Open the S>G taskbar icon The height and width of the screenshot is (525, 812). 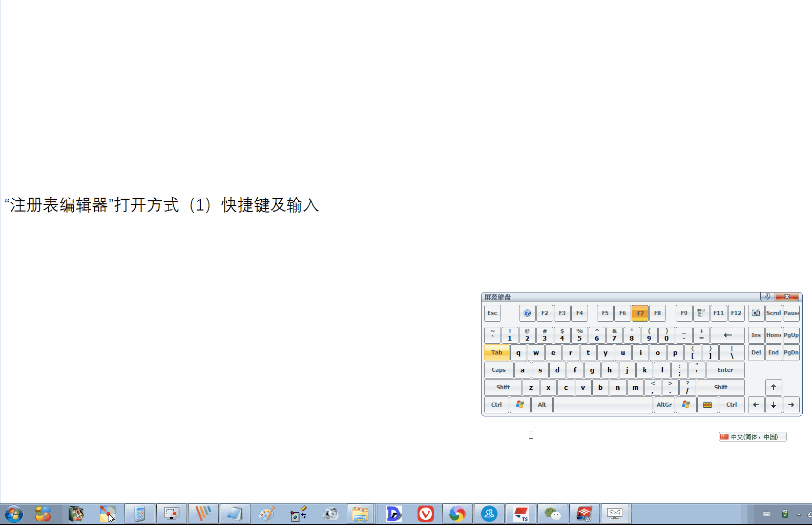[x=615, y=514]
